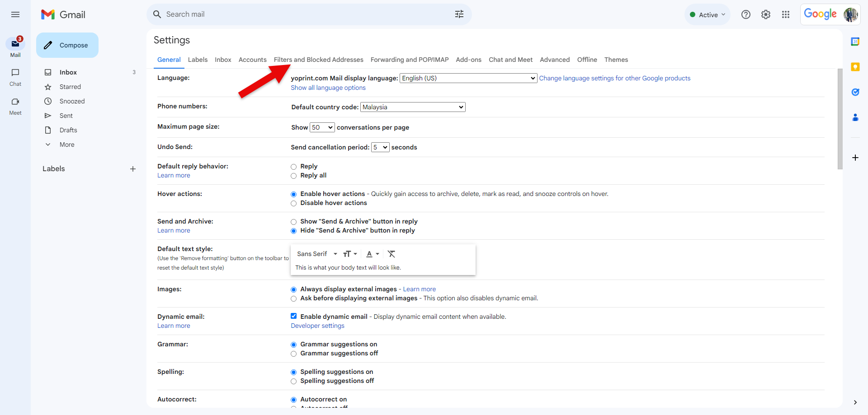Open Chat from the left rail
Image resolution: width=868 pixels, height=415 pixels.
(x=15, y=77)
